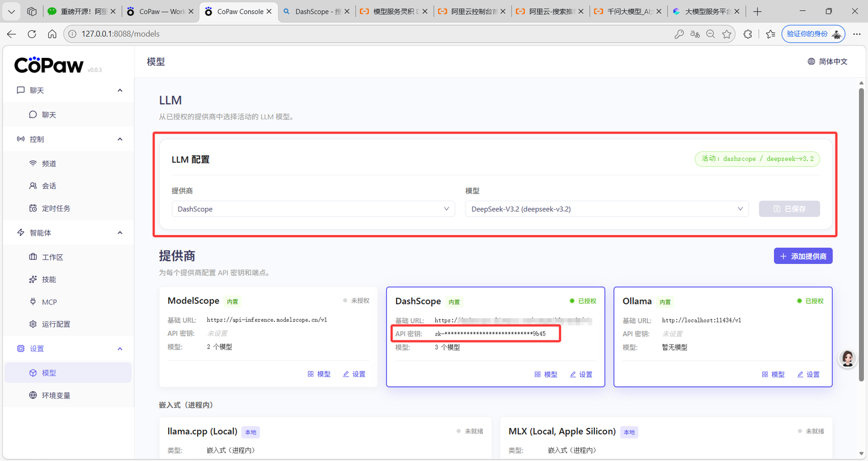Screen dimensions: 868x461
Task: Collapse the 聊天 sidebar group
Action: 120,90
